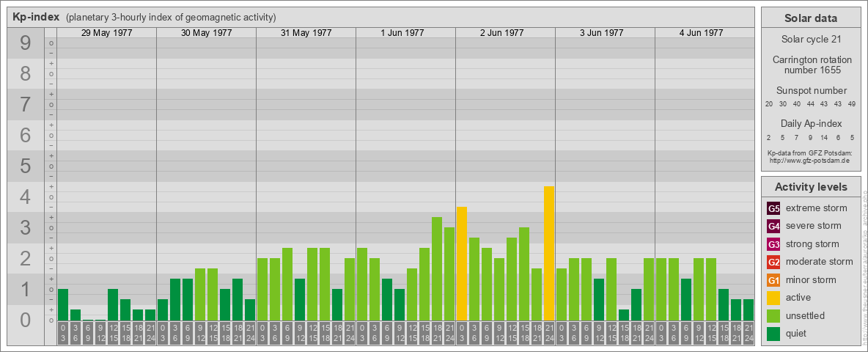Select the 4 Jun 1977 date header
This screenshot has width=868, height=352.
[x=702, y=33]
